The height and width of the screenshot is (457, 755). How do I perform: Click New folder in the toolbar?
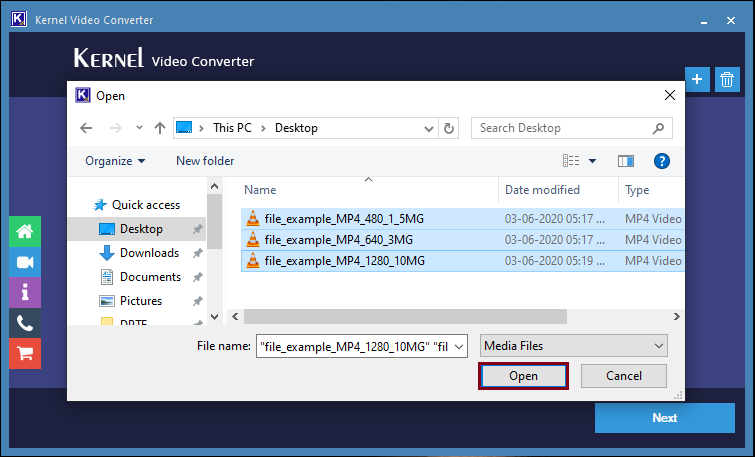[x=205, y=161]
